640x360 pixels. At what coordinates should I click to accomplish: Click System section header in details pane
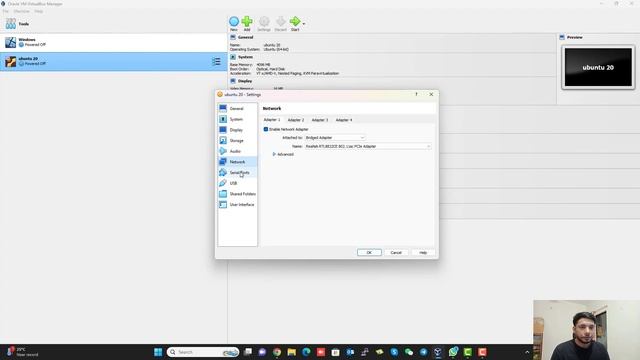[245, 57]
